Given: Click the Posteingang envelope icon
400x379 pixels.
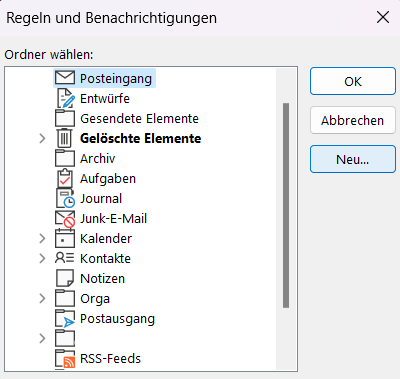Looking at the screenshot, I should pos(65,78).
